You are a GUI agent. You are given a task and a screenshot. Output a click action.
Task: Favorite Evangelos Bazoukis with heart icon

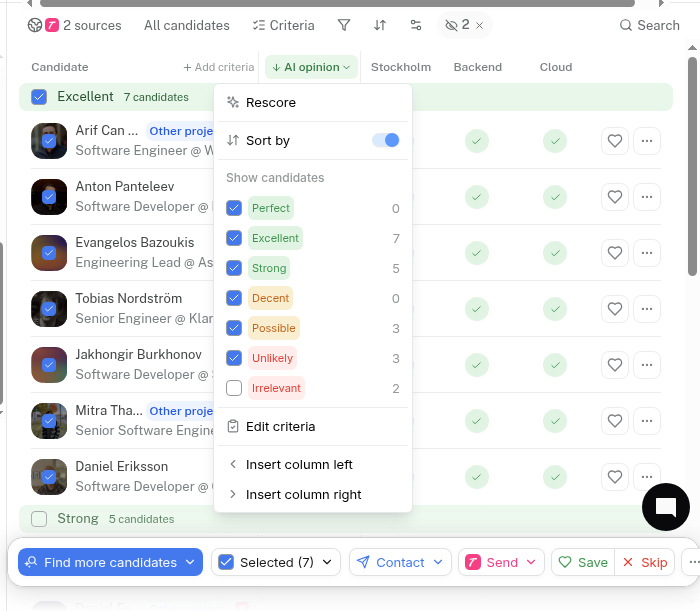[615, 253]
